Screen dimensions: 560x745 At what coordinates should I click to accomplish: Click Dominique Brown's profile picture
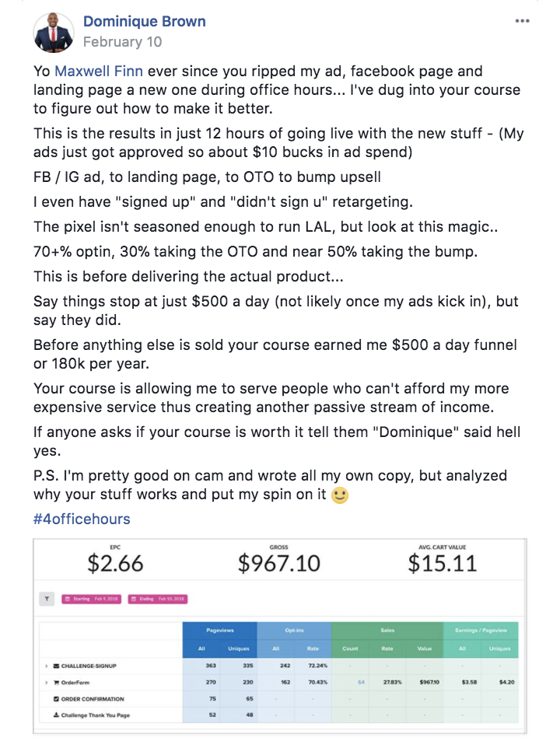53,32
